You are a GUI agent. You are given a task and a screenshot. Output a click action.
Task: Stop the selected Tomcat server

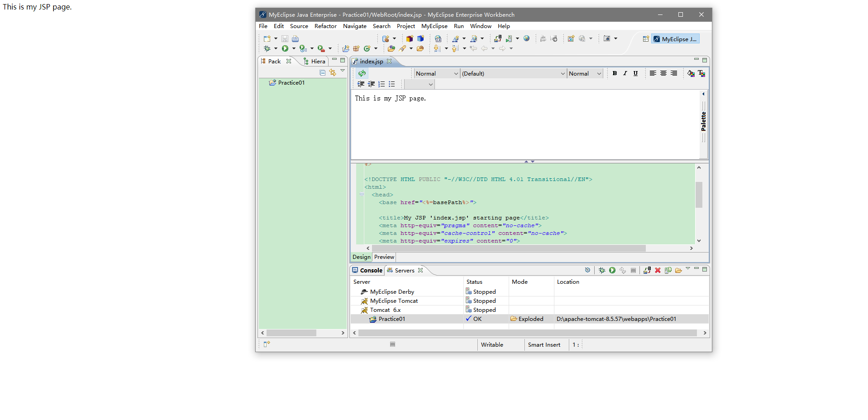(633, 270)
